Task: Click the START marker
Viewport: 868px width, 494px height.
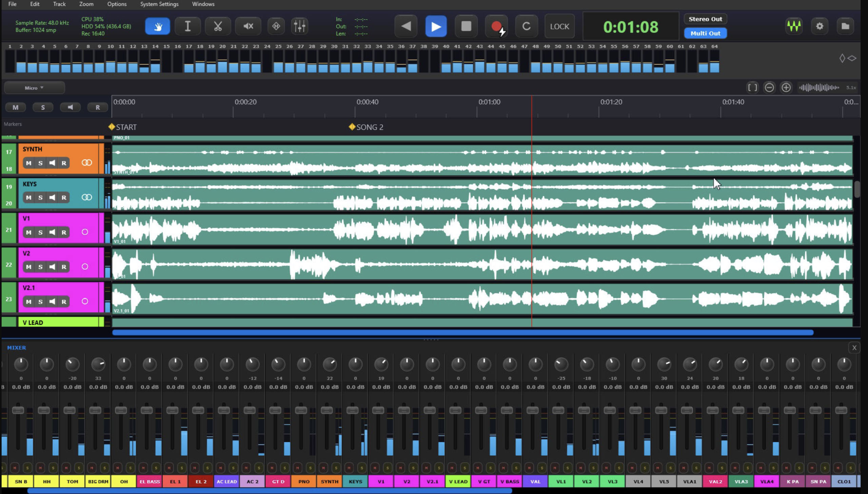Action: point(122,127)
